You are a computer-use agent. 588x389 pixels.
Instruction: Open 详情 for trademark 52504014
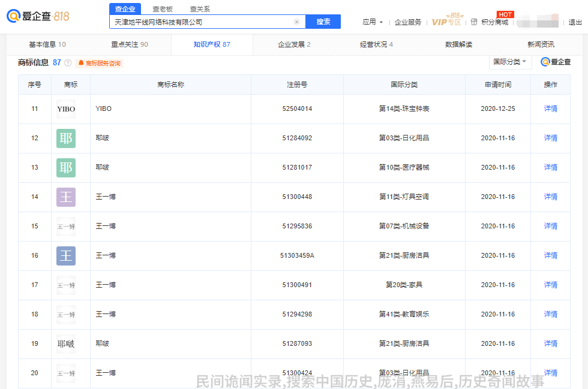(x=551, y=108)
